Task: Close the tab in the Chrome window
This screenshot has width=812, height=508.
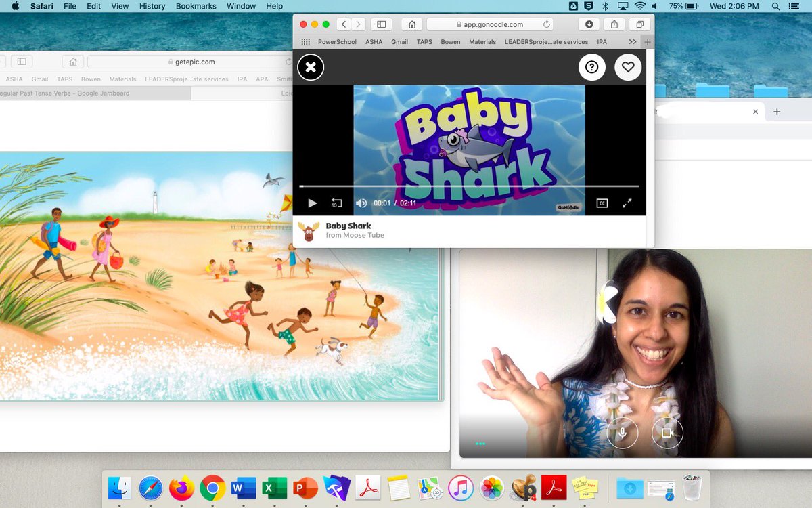Action: click(756, 112)
